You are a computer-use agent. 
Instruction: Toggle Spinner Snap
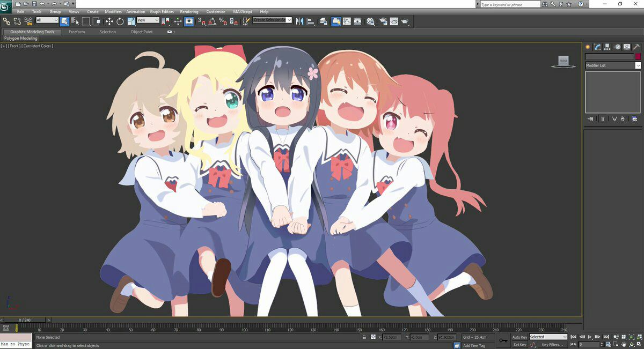point(233,21)
